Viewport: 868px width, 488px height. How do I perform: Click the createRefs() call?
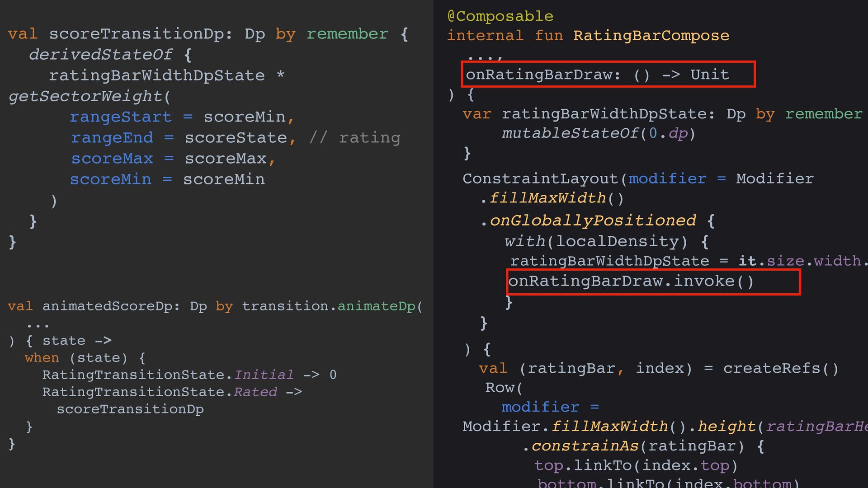coord(780,369)
